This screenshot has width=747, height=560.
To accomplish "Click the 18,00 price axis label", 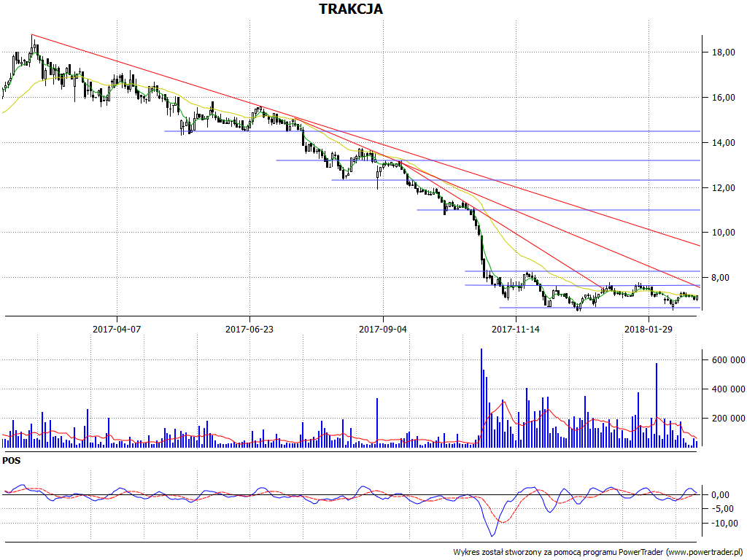I will [x=723, y=52].
